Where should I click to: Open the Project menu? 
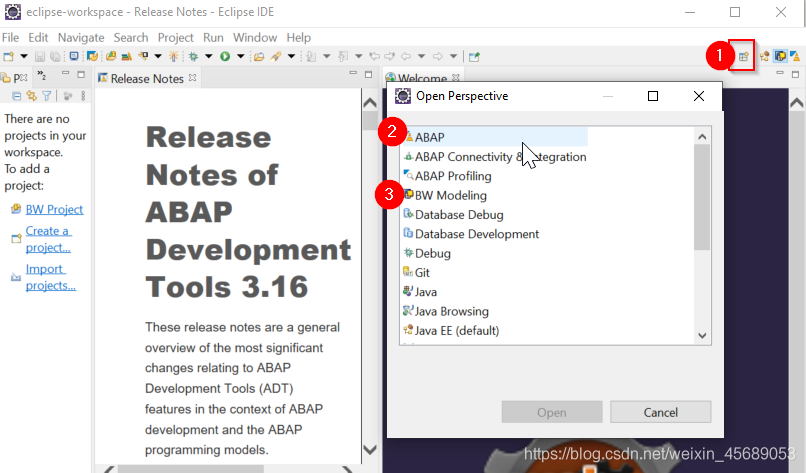tap(175, 38)
